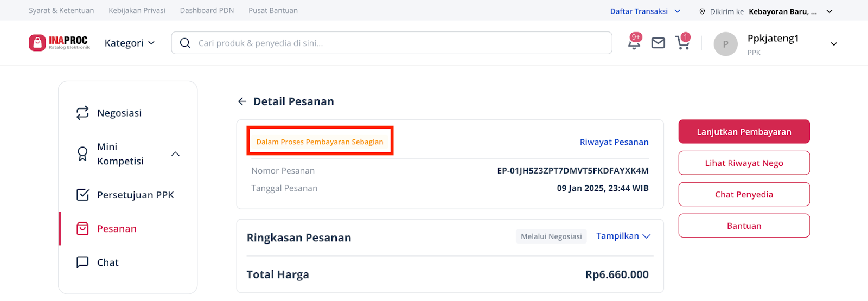868x301 pixels.
Task: Collapse the Mini Kompetisi section chevron
Action: click(175, 154)
